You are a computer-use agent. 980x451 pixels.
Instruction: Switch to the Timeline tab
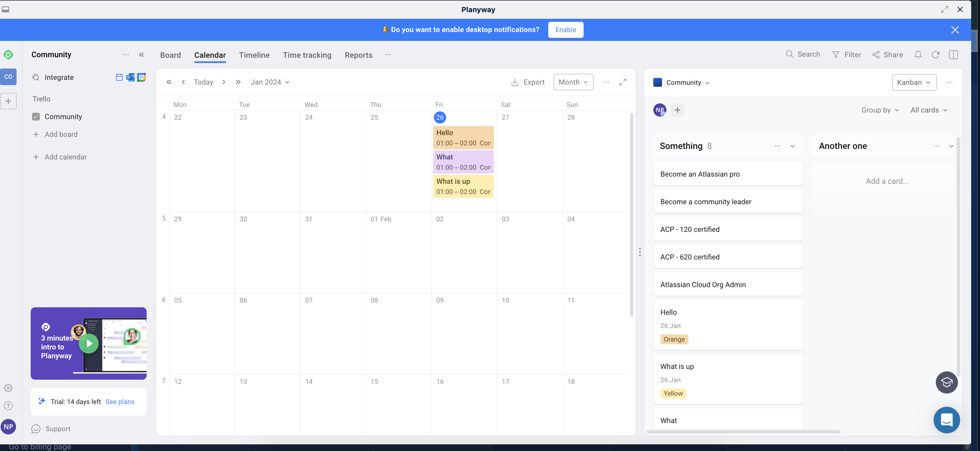click(254, 55)
